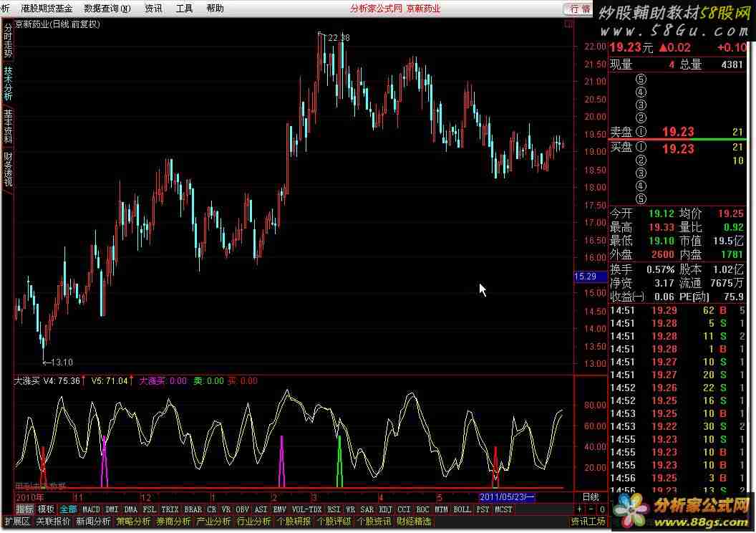This screenshot has height=533, width=756.
Task: Open the 帮助 menu
Action: click(215, 8)
